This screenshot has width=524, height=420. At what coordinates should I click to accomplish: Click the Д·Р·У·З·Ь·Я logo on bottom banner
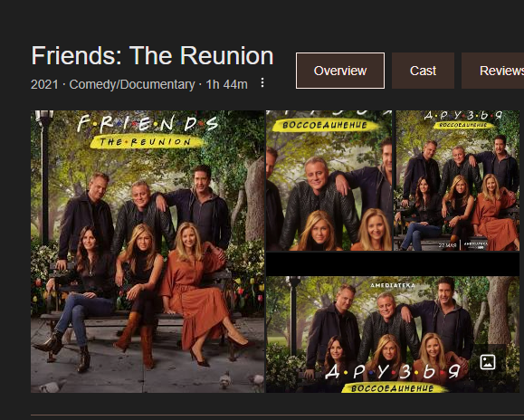click(x=395, y=371)
